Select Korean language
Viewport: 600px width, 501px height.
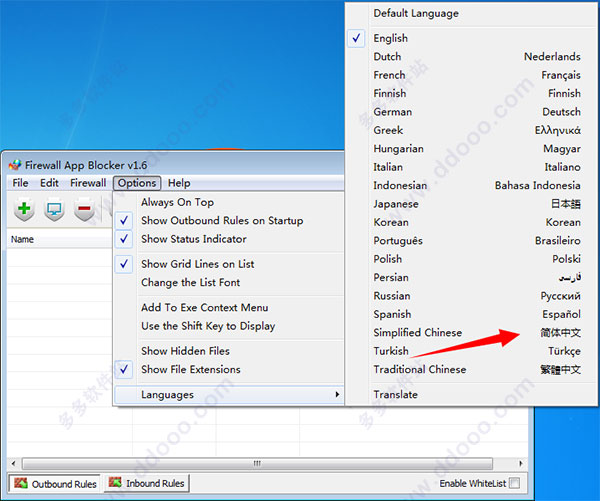[471, 222]
